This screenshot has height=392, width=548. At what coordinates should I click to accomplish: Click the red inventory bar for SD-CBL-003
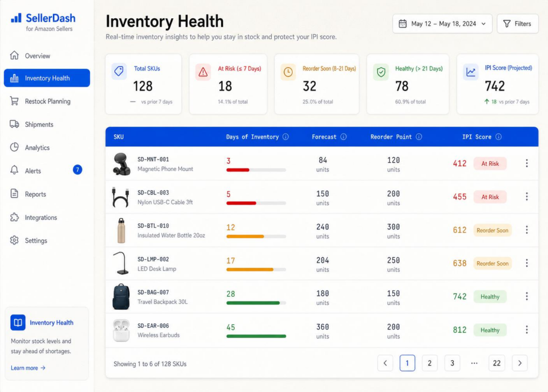[241, 203]
